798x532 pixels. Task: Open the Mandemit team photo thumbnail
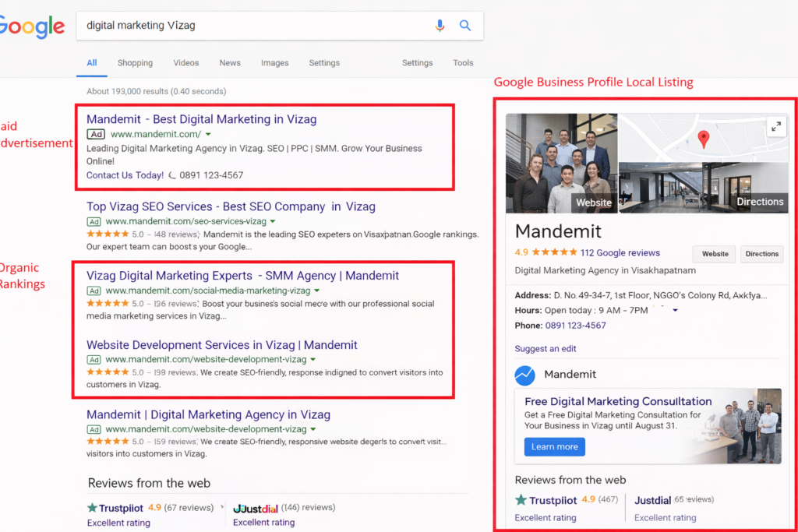click(561, 163)
